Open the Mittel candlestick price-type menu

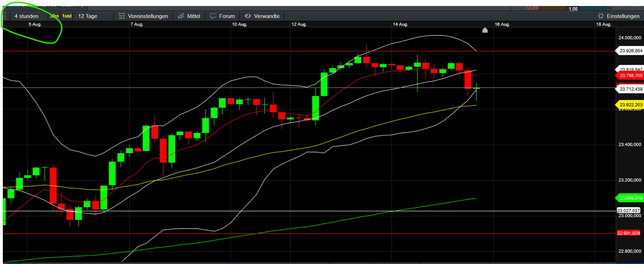(x=189, y=16)
